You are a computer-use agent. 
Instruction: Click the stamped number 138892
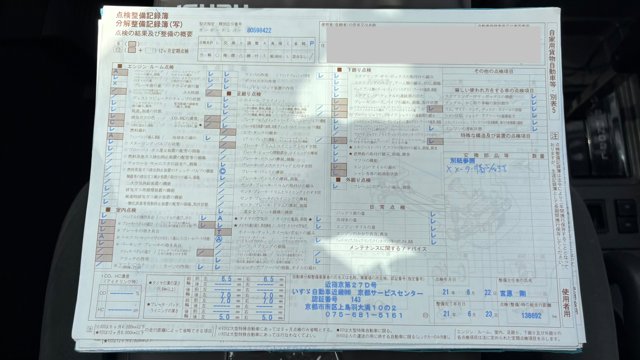[x=531, y=316]
